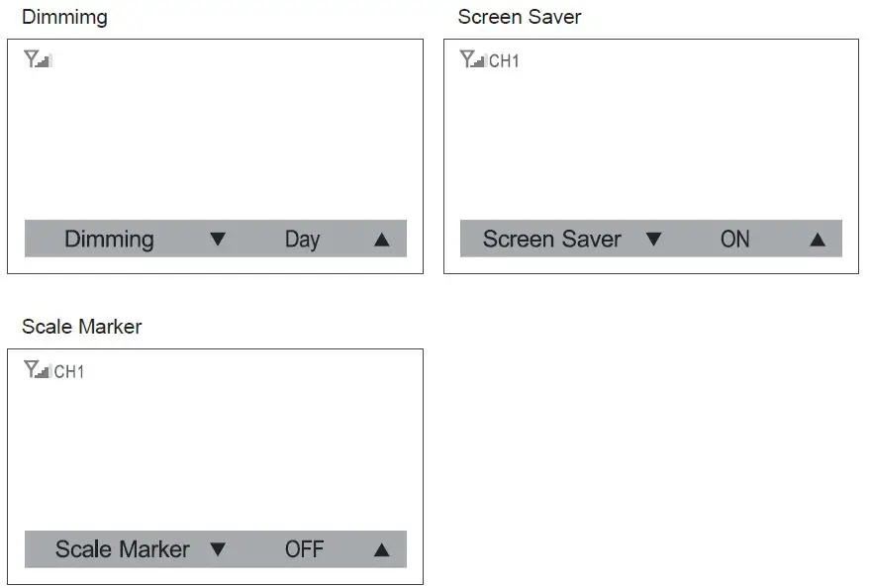Toggle Screen Saver from ON
The height and width of the screenshot is (588, 870).
(732, 239)
